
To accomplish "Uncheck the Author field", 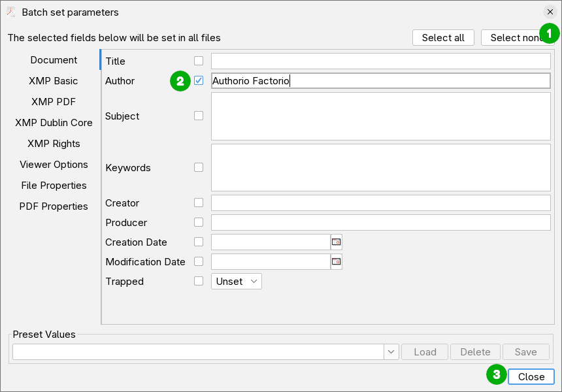I will pyautogui.click(x=199, y=80).
